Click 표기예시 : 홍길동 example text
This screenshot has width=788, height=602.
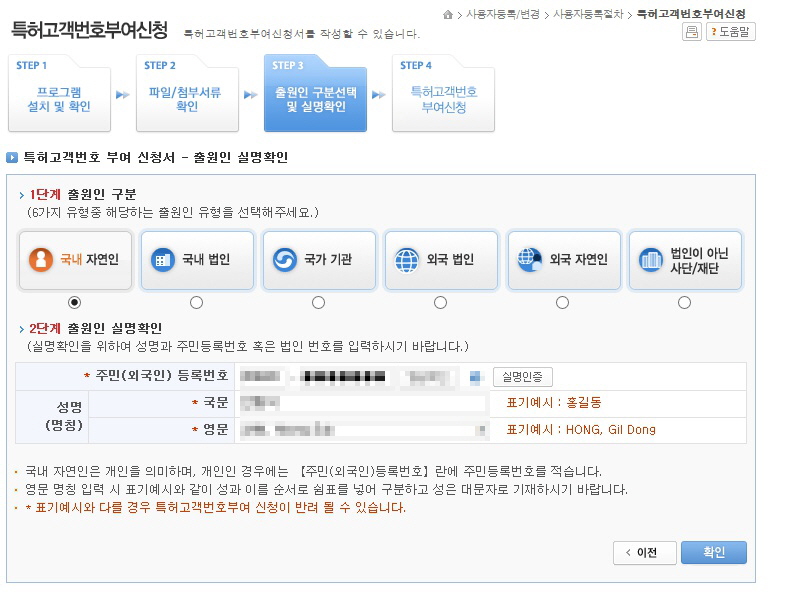[554, 403]
